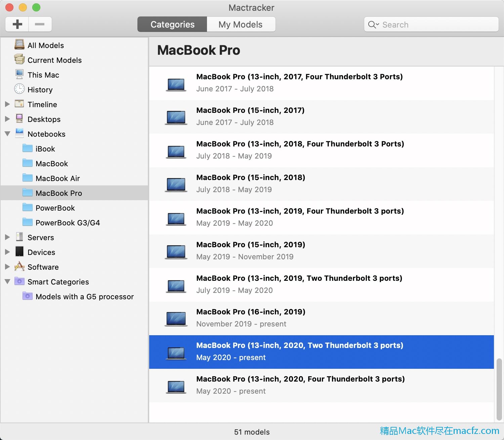Expand the Desktops category
Viewport: 504px width, 440px height.
7,119
